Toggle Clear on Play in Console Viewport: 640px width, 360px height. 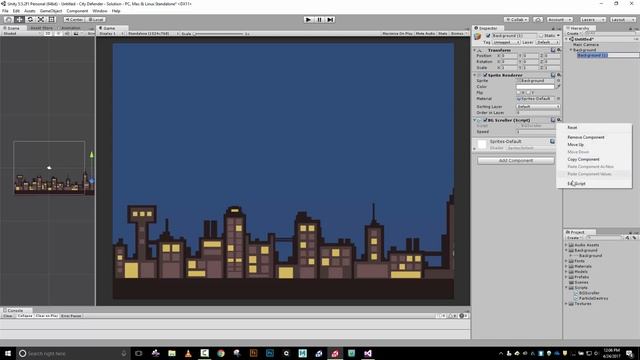click(47, 316)
